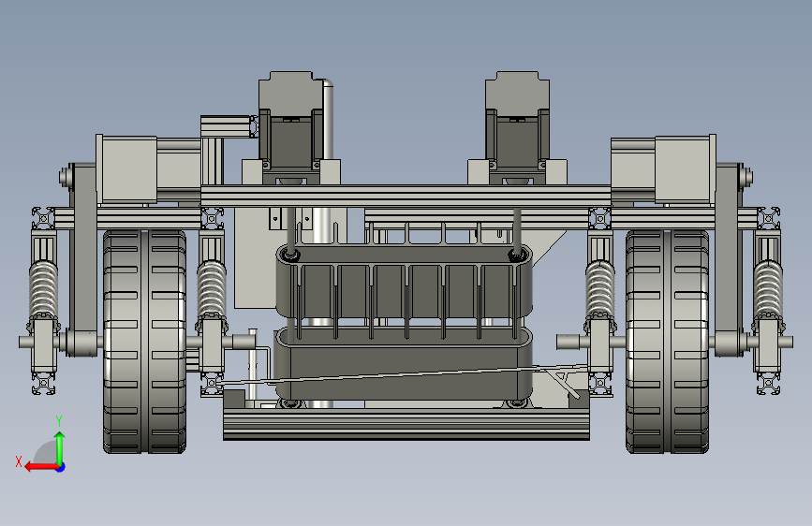Click the red X axis arrow of the triad

click(x=41, y=467)
